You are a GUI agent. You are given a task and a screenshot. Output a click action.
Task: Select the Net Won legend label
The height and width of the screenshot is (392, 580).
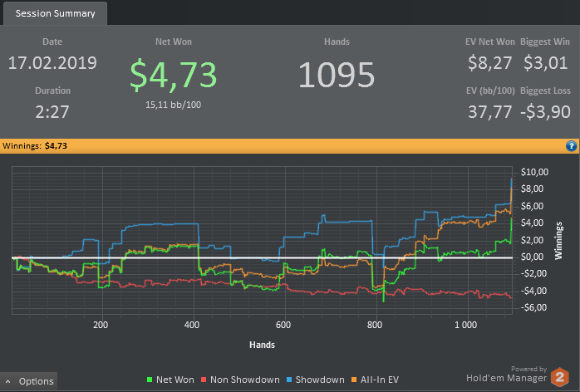[175, 380]
